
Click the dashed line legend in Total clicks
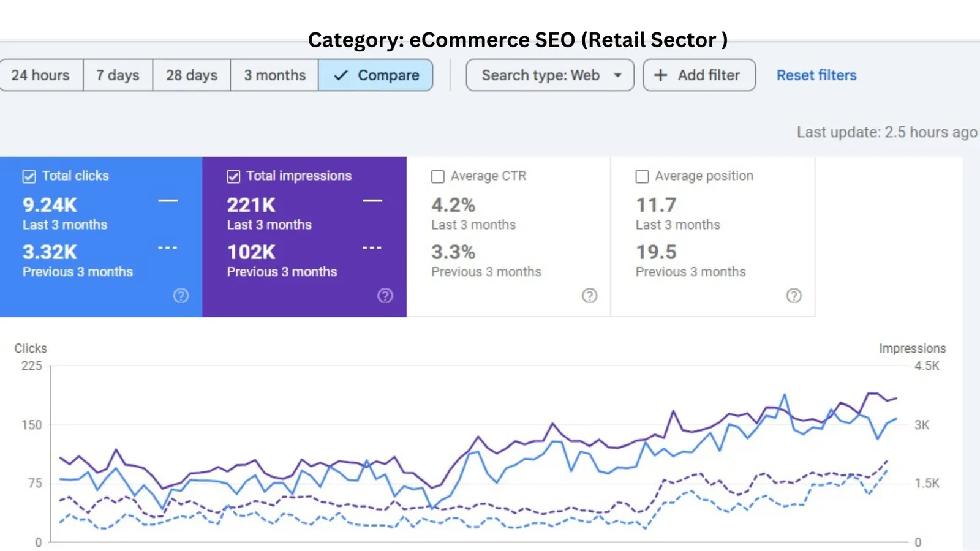(168, 247)
